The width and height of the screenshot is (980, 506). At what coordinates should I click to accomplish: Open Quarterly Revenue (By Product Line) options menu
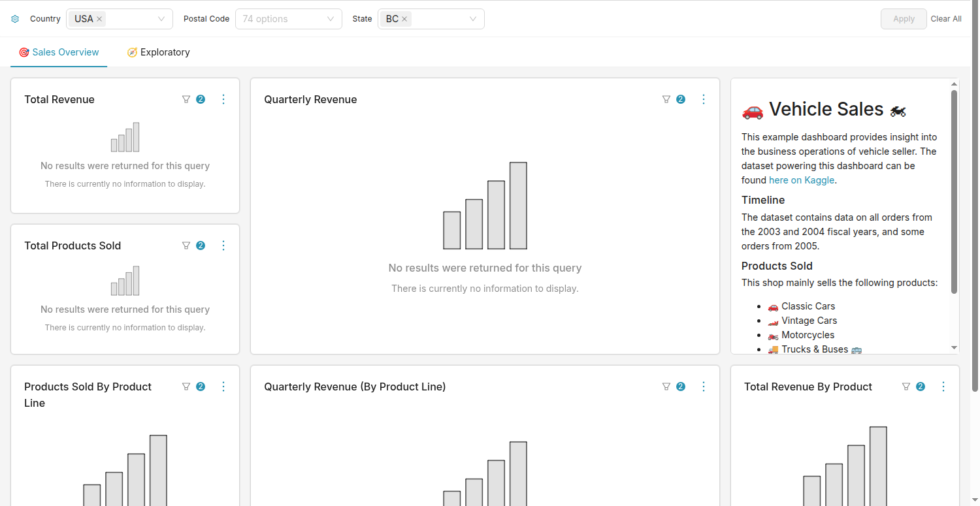coord(704,387)
